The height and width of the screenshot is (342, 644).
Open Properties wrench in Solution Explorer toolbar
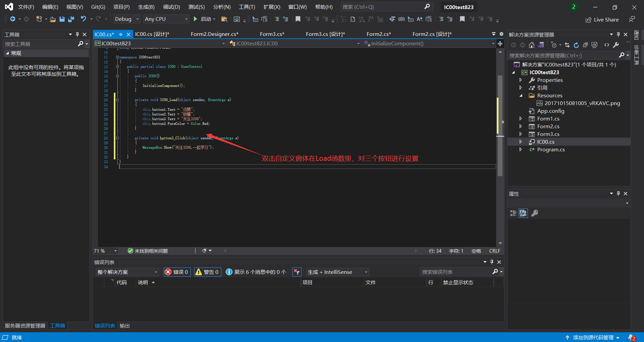coord(616,45)
